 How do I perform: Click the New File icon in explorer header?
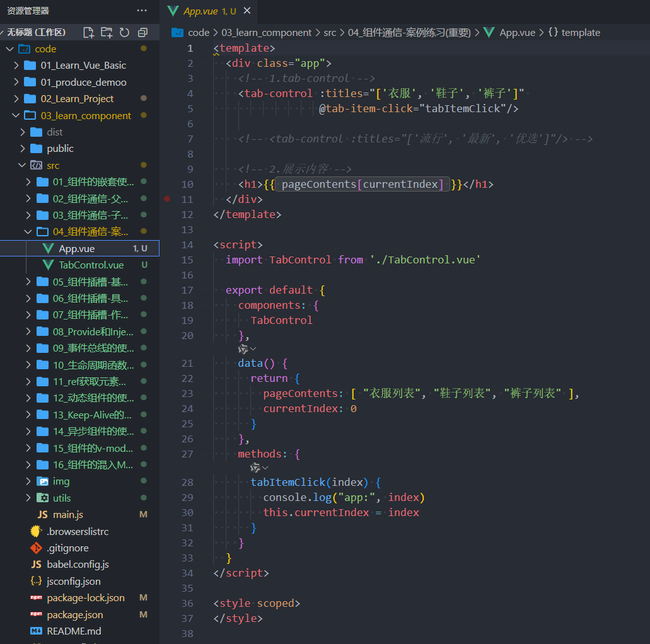pyautogui.click(x=88, y=32)
